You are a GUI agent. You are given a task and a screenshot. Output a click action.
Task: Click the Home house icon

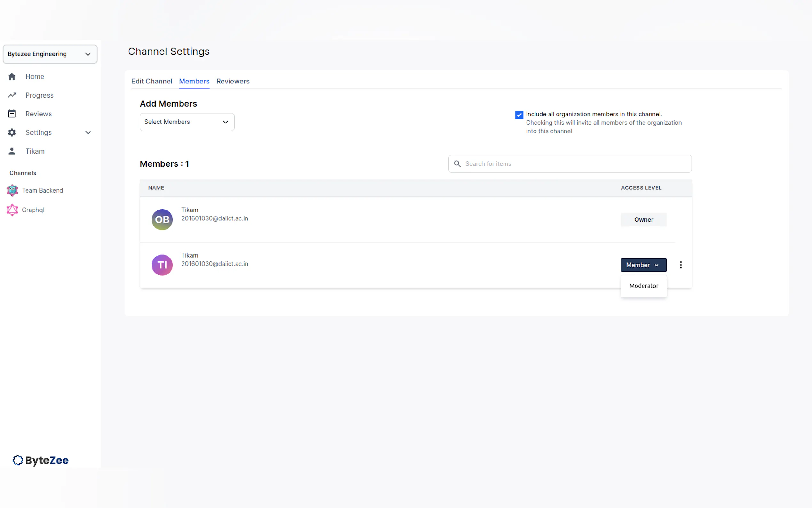click(x=12, y=76)
